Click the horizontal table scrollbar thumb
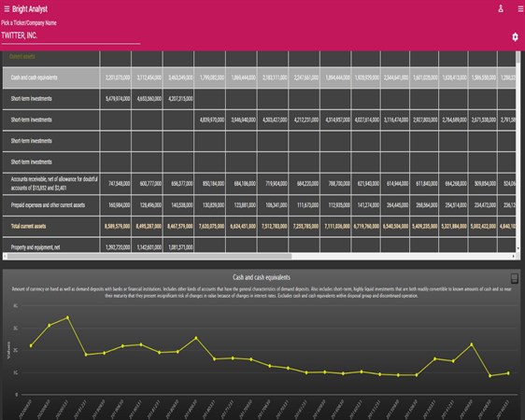This screenshot has height=420, width=525. (x=149, y=256)
